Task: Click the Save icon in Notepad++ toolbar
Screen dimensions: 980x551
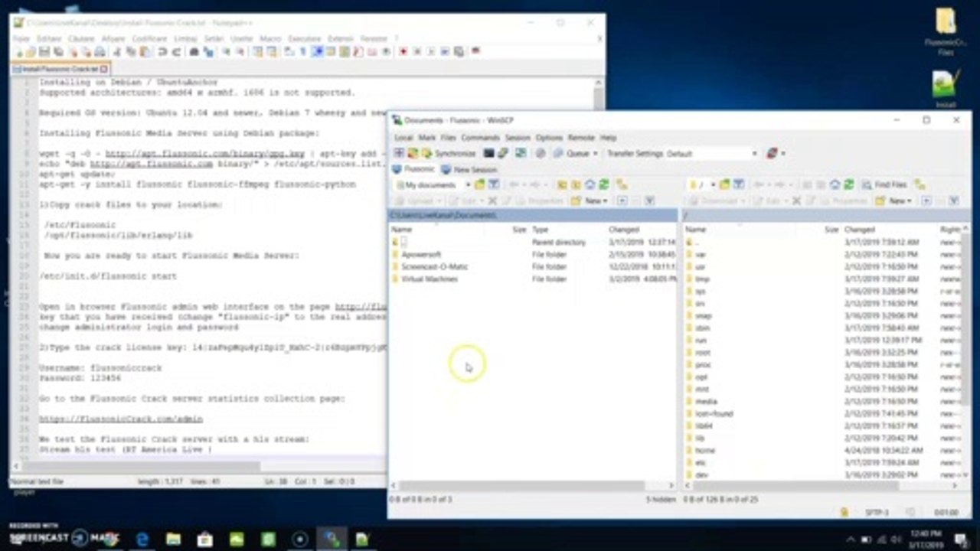Action: coord(44,52)
